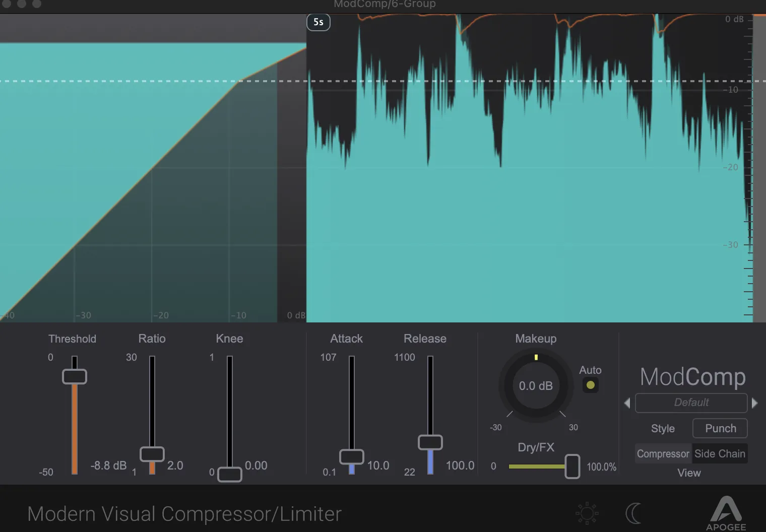Click the 5s time range button

318,22
